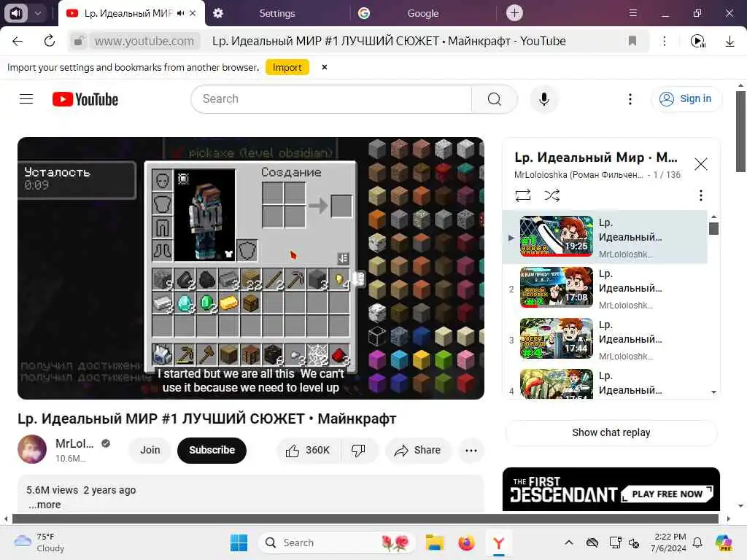Screen dimensions: 747x560
Task: Open the dropdown beside the speaker icon
Action: click(38, 13)
